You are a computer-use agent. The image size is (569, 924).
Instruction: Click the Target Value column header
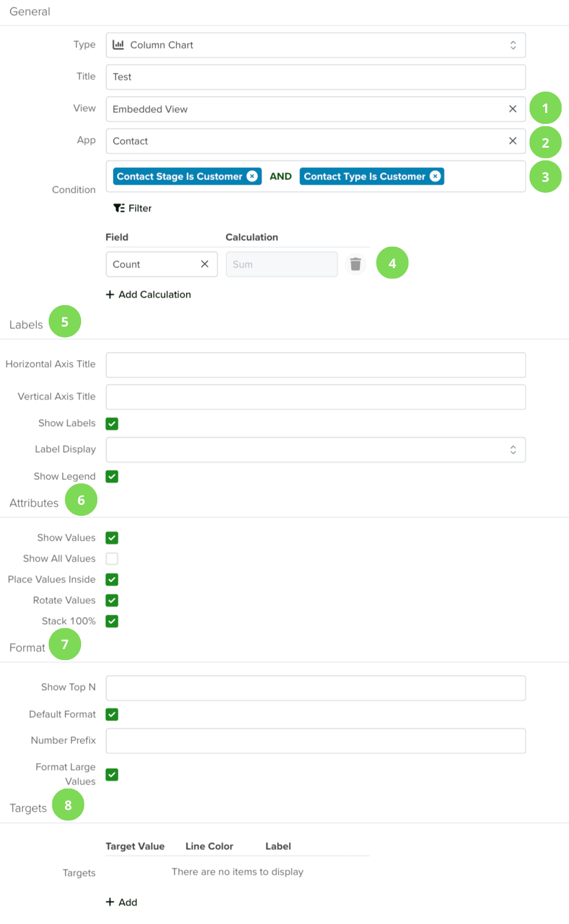point(135,846)
